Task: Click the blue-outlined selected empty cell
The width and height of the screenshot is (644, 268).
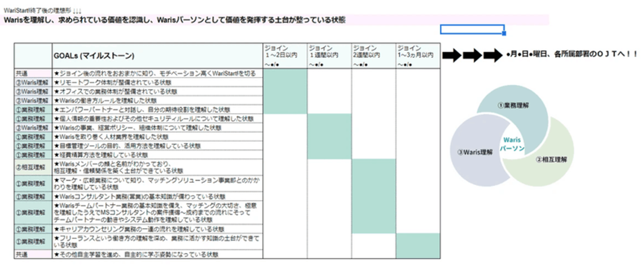Action: (x=472, y=30)
